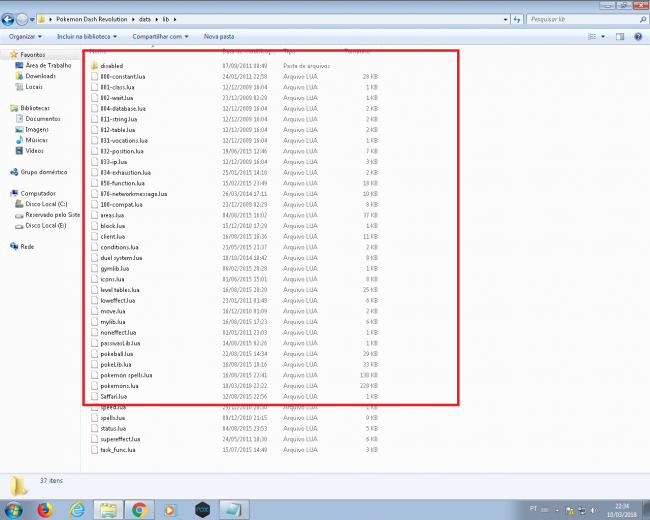Select Bibliotecas in the navigation pane
Image resolution: width=650 pixels, height=520 pixels.
coord(35,108)
